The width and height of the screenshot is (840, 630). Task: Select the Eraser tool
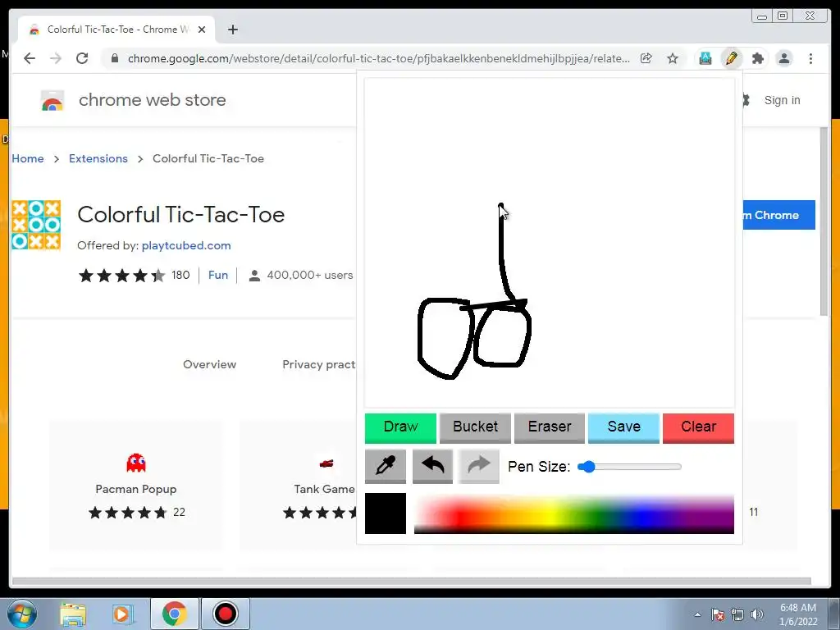[x=549, y=427]
